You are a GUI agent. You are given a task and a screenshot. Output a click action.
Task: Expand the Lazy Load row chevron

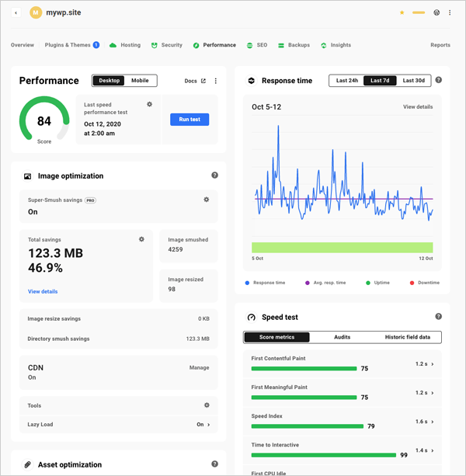209,425
